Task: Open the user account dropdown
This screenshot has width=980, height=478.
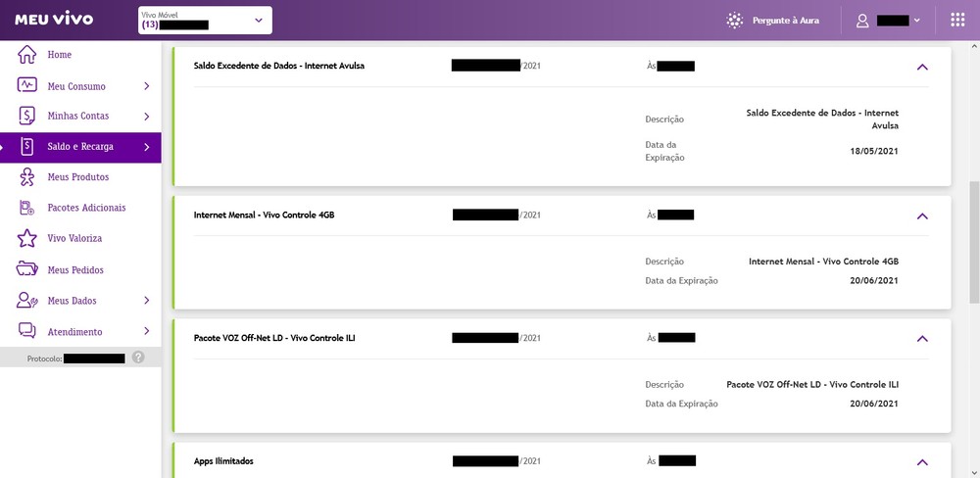Action: coord(888,21)
